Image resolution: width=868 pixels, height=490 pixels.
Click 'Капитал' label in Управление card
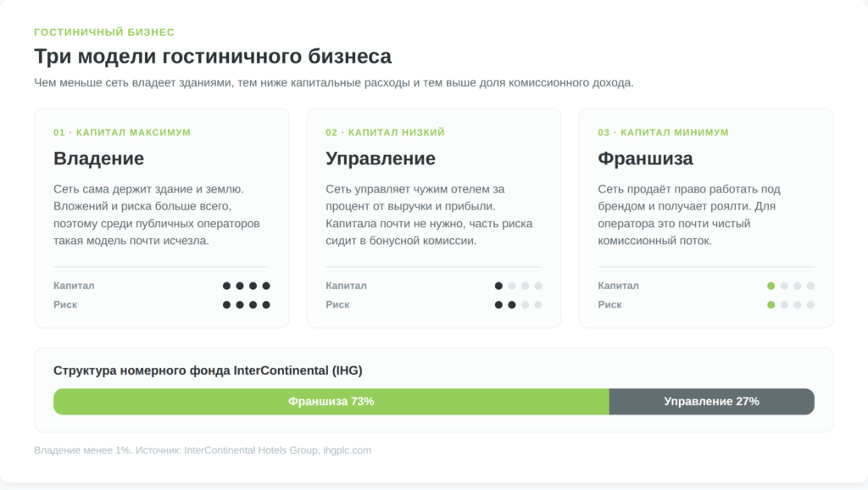(346, 286)
